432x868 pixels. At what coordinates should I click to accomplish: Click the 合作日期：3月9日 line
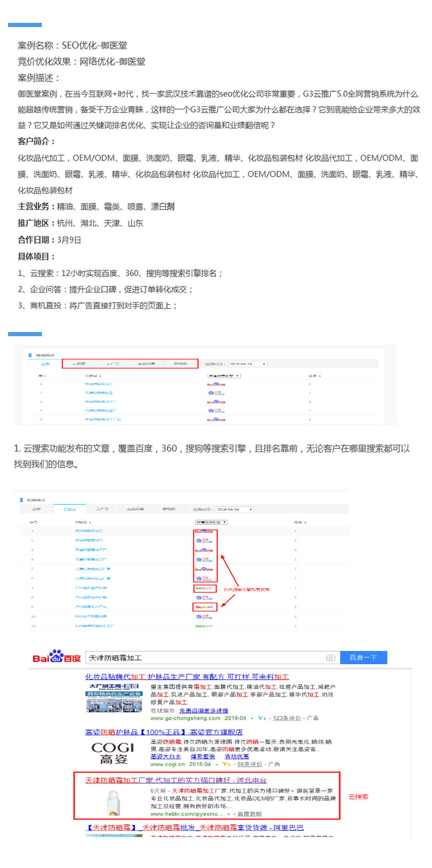point(49,240)
